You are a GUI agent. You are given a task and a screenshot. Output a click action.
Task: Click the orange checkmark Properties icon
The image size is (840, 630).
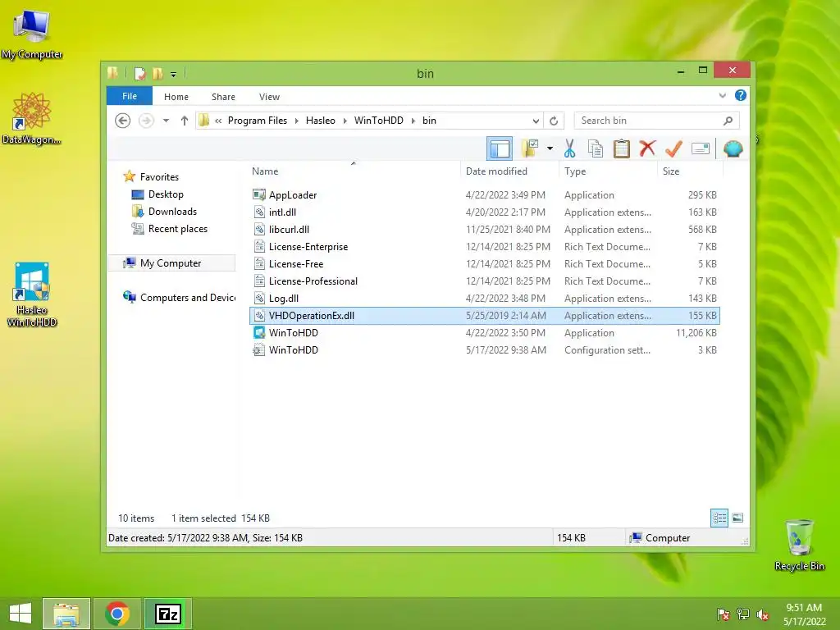673,148
